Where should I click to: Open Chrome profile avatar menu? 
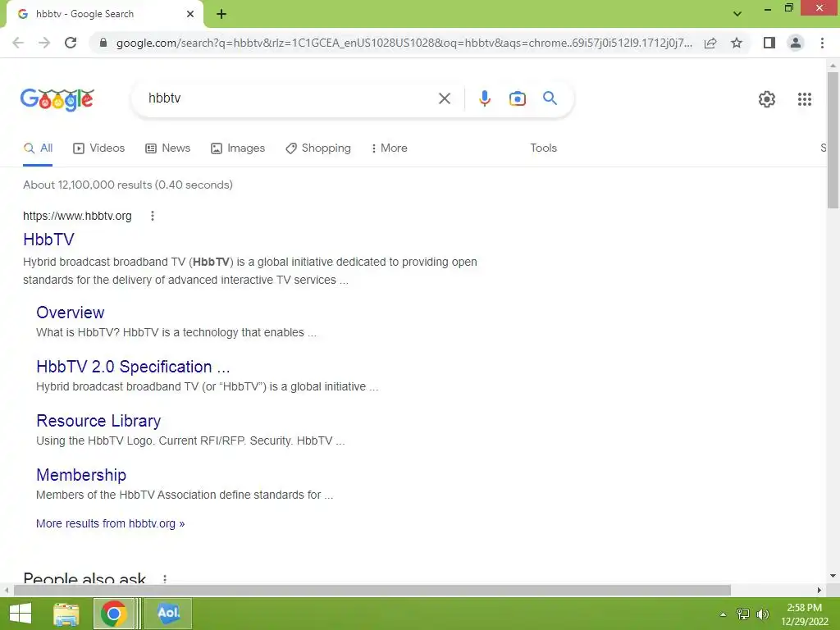click(x=796, y=43)
